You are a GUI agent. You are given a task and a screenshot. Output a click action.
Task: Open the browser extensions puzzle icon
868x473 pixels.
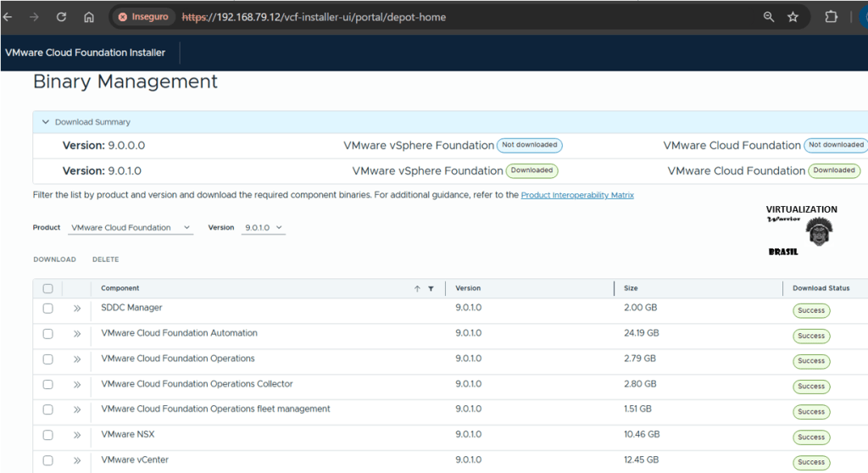tap(830, 17)
